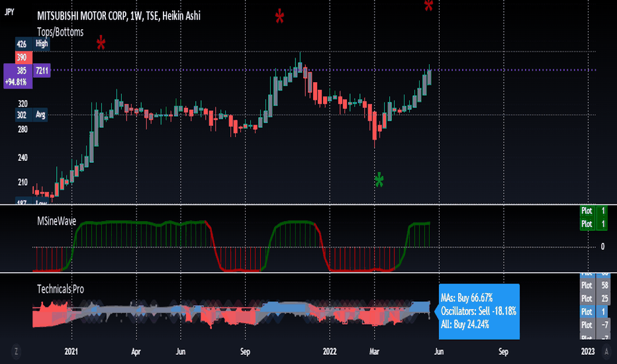Click the MAs: Buy 66.67% tooltip line
This screenshot has width=617, height=364.
point(467,298)
